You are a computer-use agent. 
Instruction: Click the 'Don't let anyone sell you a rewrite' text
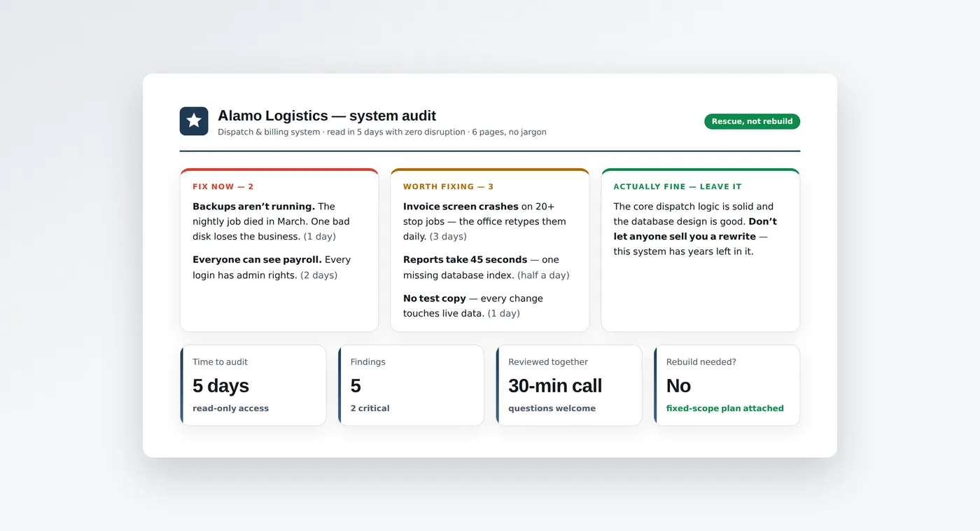[695, 229]
